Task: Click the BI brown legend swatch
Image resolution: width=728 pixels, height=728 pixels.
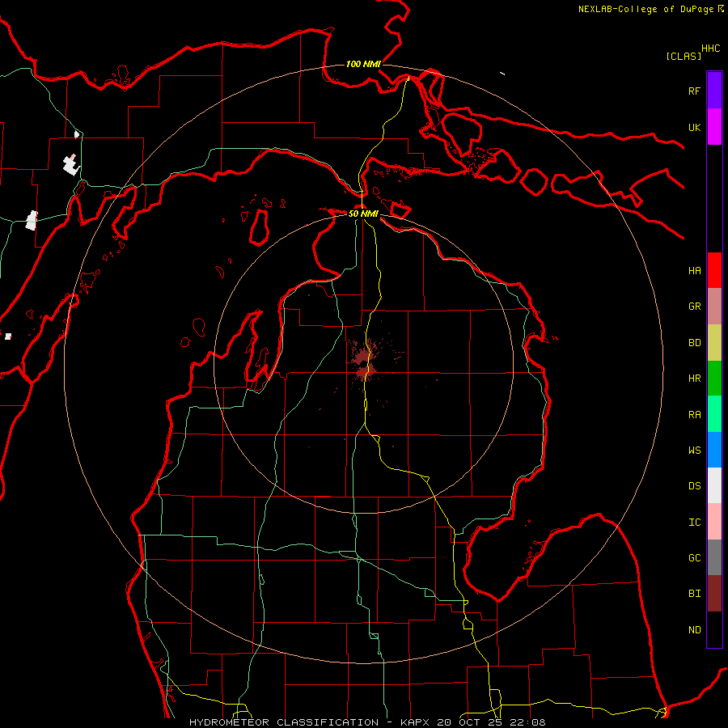Action: pyautogui.click(x=714, y=594)
